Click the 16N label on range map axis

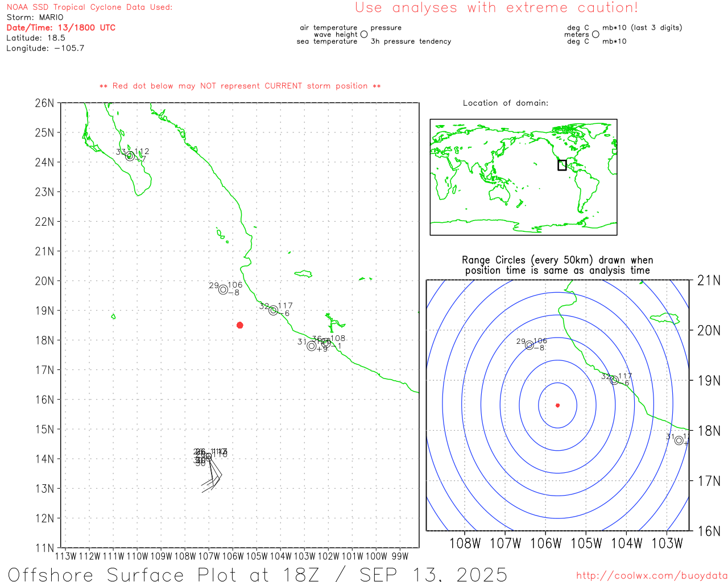(709, 531)
